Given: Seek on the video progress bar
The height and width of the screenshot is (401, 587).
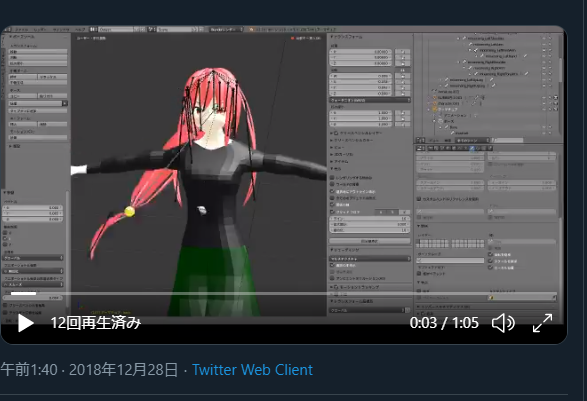Looking at the screenshot, I should (283, 294).
